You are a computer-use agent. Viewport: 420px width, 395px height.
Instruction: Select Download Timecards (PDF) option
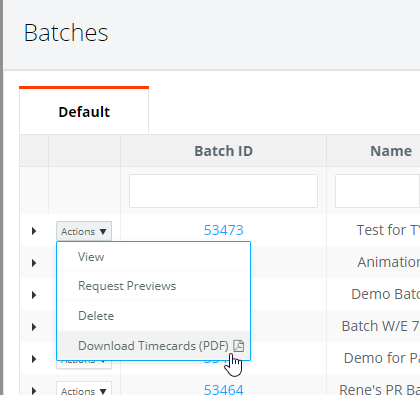153,346
